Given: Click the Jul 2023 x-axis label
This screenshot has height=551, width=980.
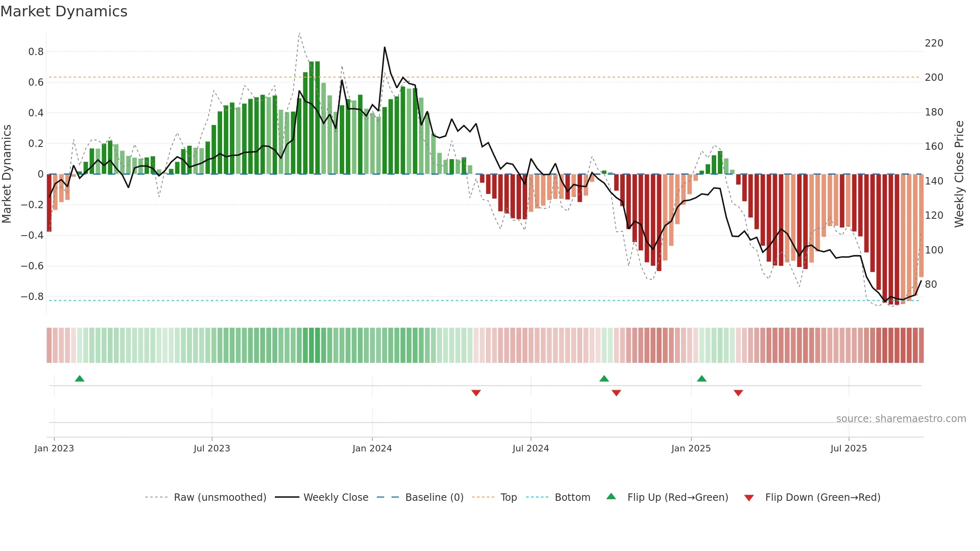Looking at the screenshot, I should 212,448.
